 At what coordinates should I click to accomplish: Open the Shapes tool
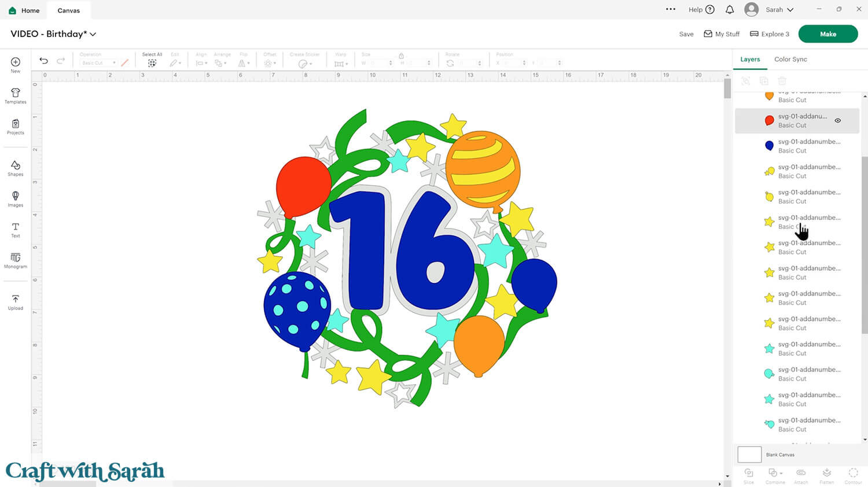[16, 168]
